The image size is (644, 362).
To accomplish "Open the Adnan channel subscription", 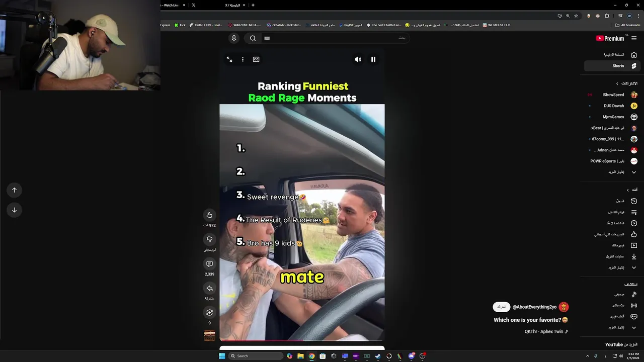I will (x=612, y=150).
